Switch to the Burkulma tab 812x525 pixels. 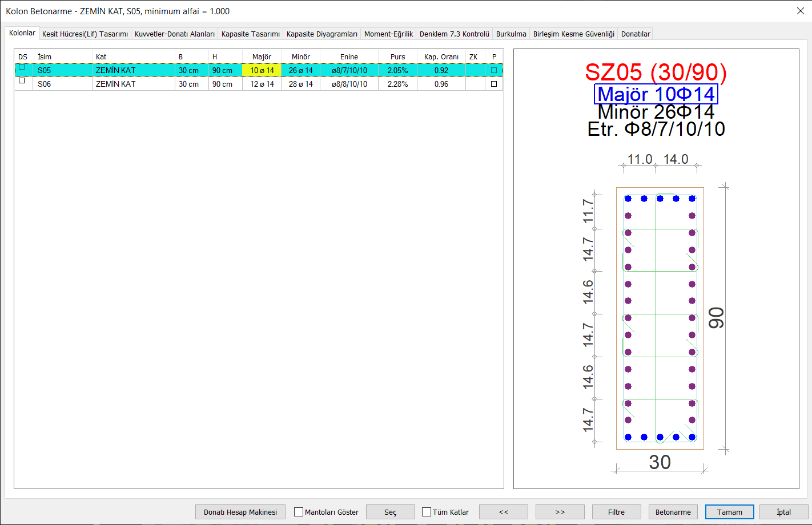coord(511,34)
